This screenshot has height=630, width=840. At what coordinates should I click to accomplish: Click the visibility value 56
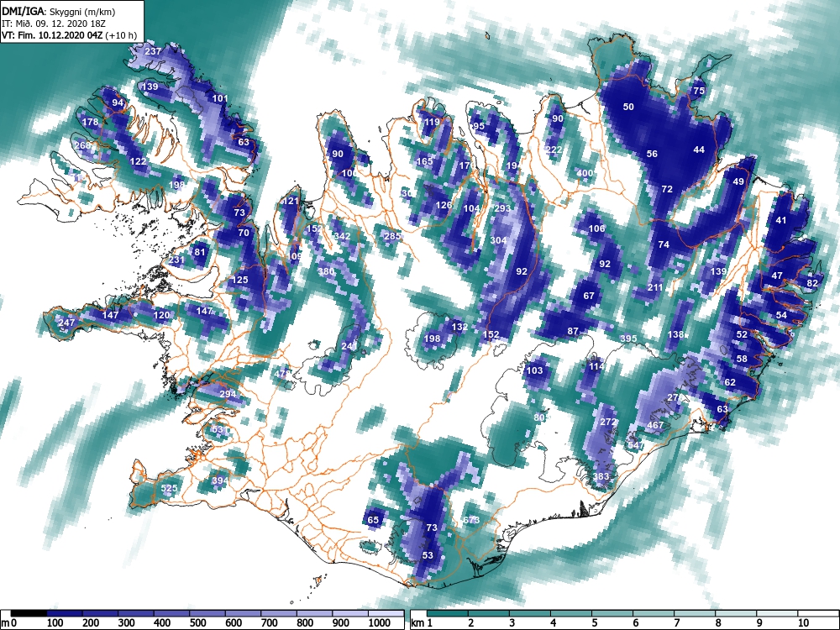(x=652, y=153)
